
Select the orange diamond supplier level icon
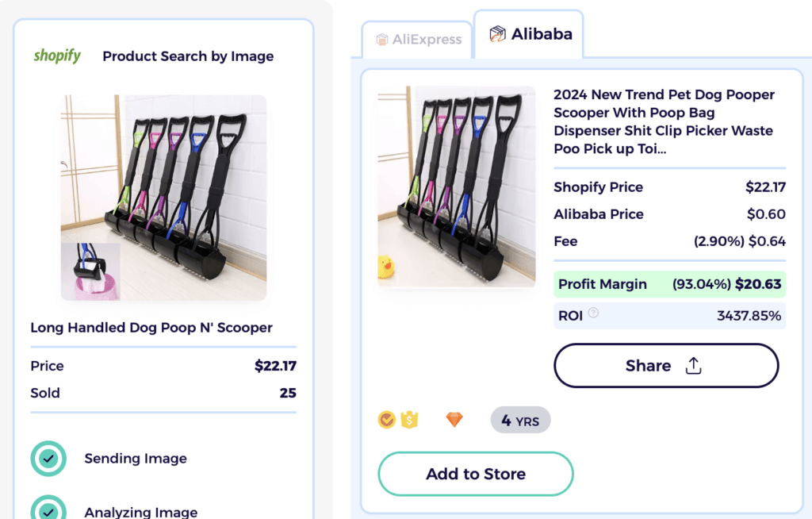click(454, 420)
